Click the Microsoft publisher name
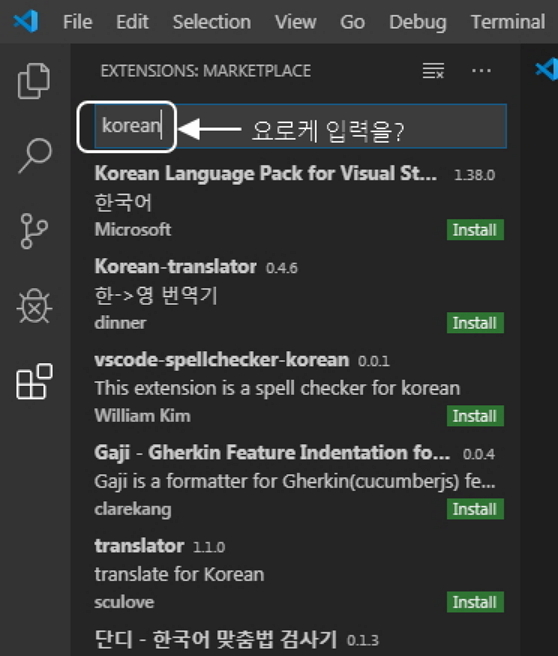The image size is (558, 656). tap(133, 230)
